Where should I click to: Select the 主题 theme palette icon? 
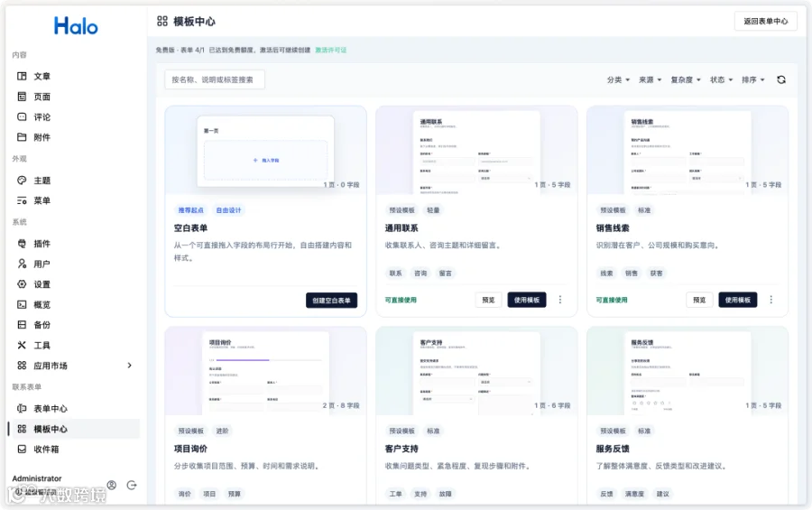(22, 181)
